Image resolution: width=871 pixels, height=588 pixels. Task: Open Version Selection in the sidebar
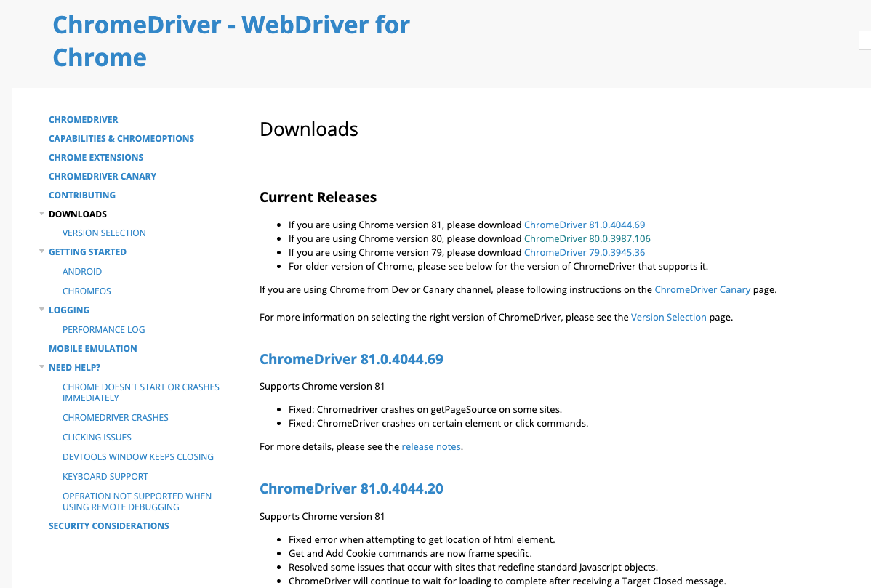coord(104,233)
